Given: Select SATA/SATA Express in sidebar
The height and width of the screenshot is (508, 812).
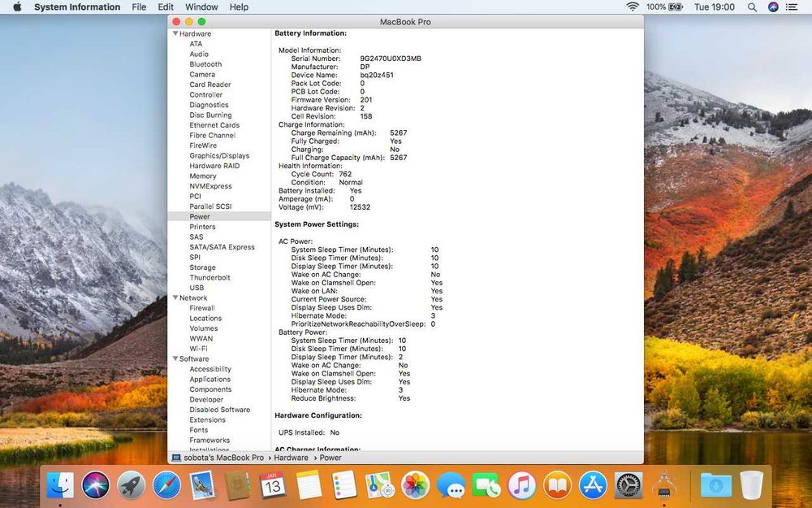Looking at the screenshot, I should 222,247.
